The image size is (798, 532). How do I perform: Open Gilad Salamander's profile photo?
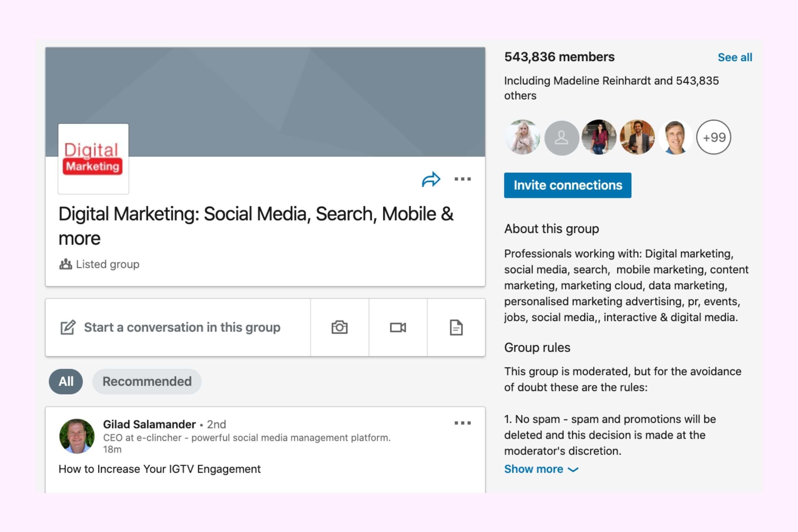77,436
